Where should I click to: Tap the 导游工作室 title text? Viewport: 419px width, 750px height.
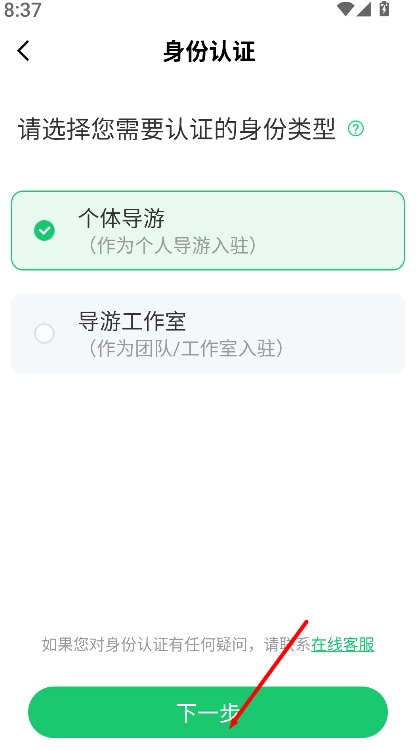132,321
